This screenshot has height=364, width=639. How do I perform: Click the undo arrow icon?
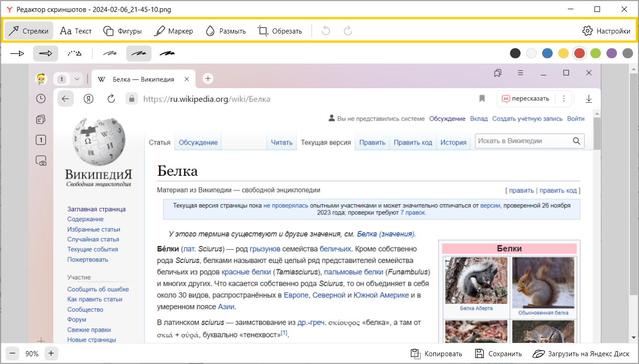click(326, 31)
